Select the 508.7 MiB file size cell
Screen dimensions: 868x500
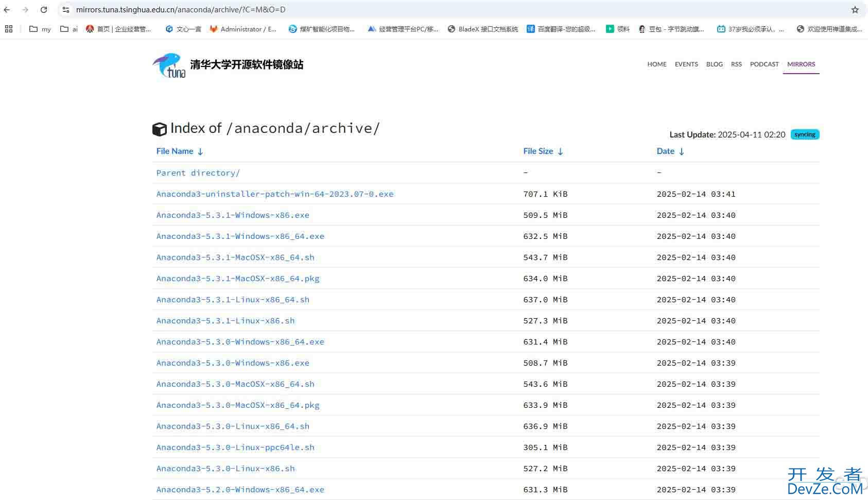tap(545, 363)
